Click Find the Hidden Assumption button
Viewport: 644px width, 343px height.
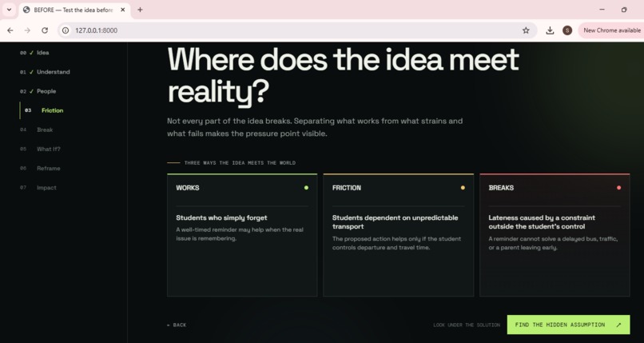tap(568, 325)
